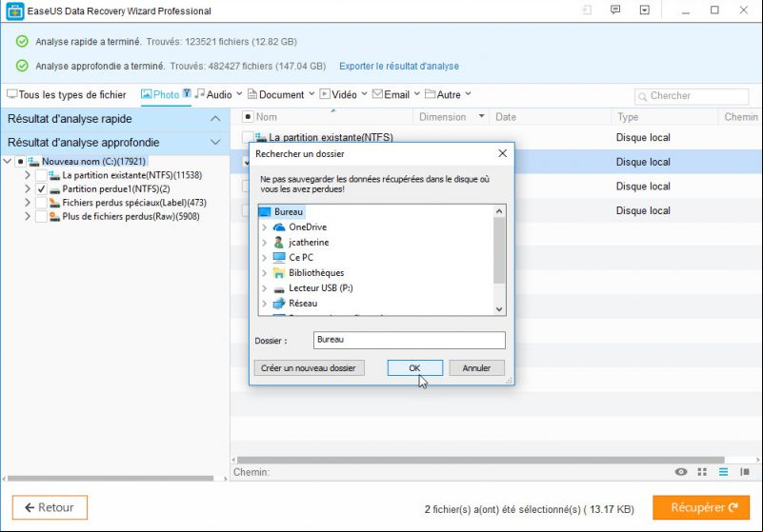Expand Ce PC in folder browser
The image size is (763, 532).
(264, 257)
